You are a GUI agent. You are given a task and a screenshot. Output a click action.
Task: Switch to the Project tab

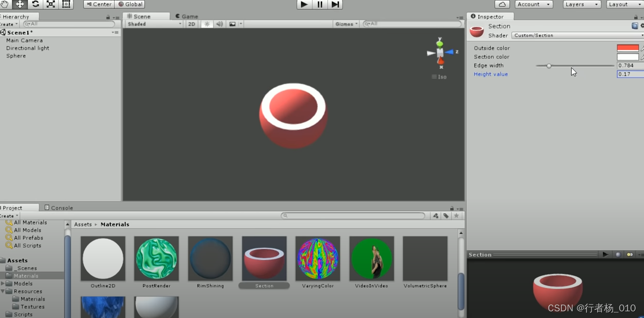[19, 208]
